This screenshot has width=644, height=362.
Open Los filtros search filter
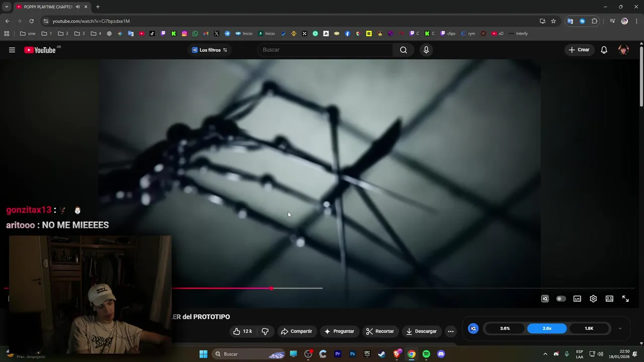pyautogui.click(x=210, y=50)
